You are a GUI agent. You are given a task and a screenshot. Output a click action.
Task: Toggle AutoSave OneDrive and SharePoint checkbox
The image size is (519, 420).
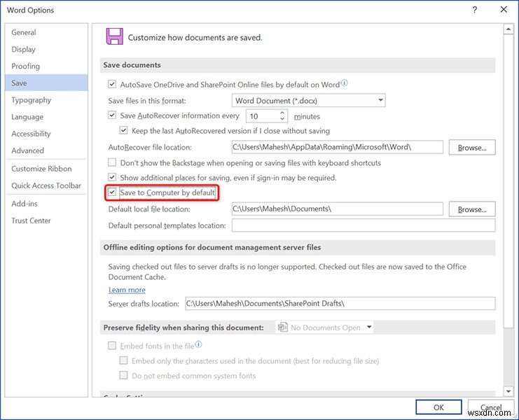(x=112, y=84)
